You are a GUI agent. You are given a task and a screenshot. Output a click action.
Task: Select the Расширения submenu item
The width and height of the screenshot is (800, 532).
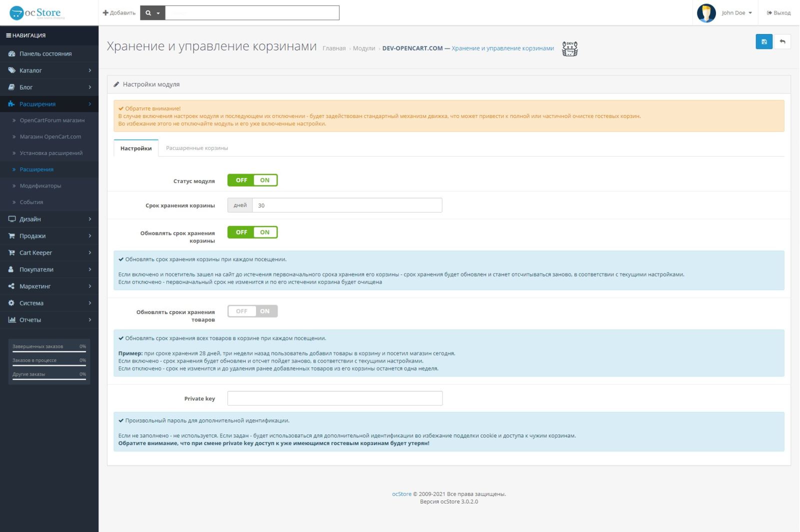coord(49,169)
